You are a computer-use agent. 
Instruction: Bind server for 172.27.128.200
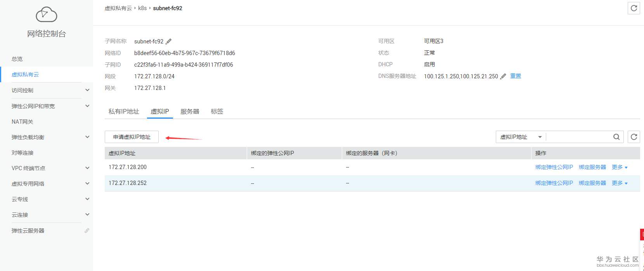[x=592, y=167]
